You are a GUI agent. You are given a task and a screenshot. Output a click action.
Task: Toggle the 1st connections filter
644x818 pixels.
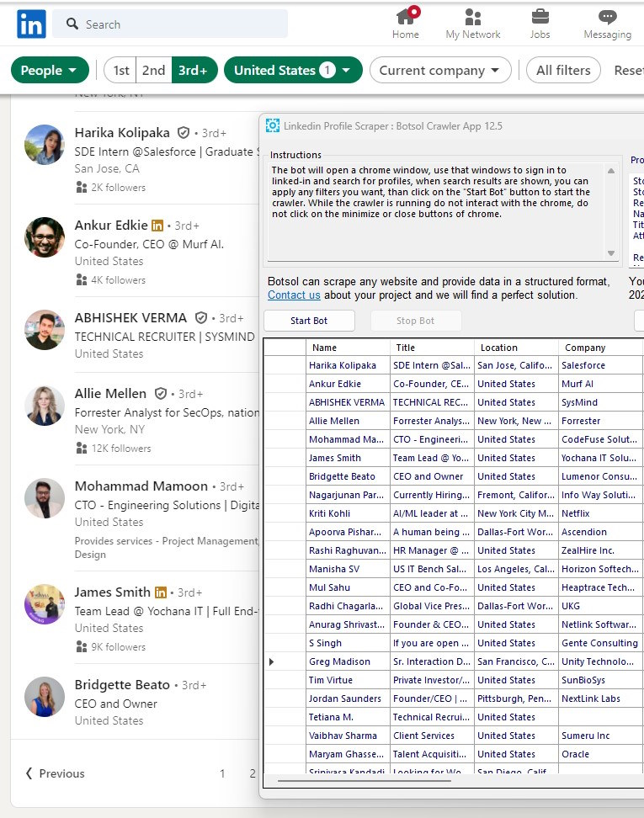[x=120, y=70]
